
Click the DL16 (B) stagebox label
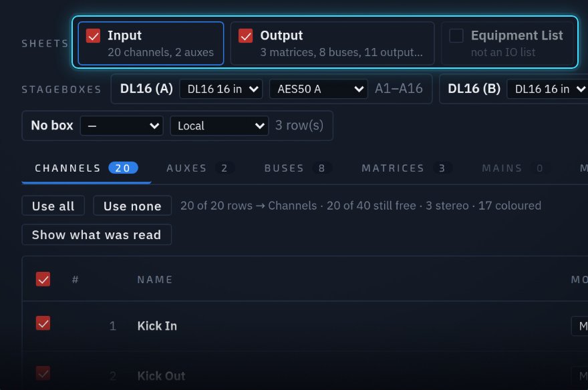click(x=474, y=88)
